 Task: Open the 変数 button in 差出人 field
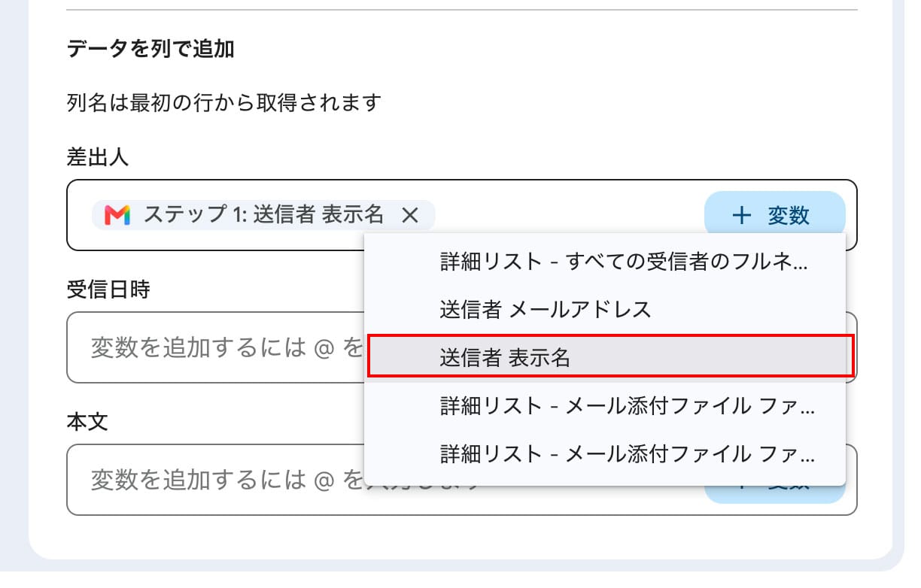pos(774,216)
